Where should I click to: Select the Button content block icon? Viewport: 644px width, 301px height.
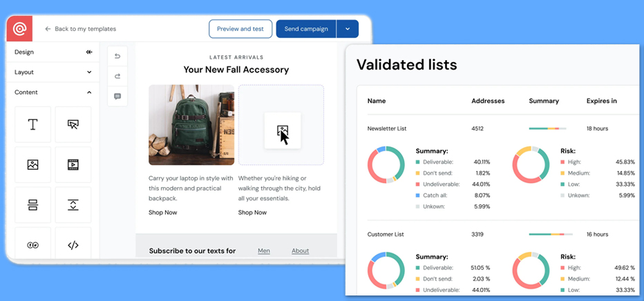tap(73, 124)
